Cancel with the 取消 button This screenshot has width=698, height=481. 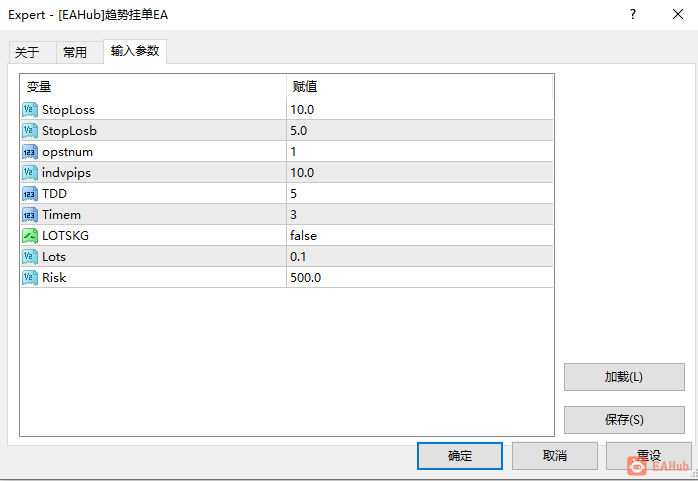pyautogui.click(x=555, y=456)
